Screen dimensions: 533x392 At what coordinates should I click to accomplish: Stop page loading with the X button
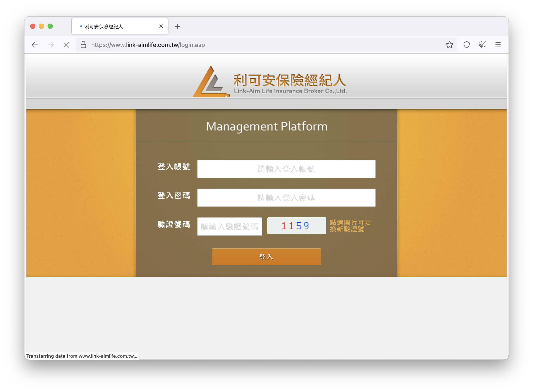[66, 45]
